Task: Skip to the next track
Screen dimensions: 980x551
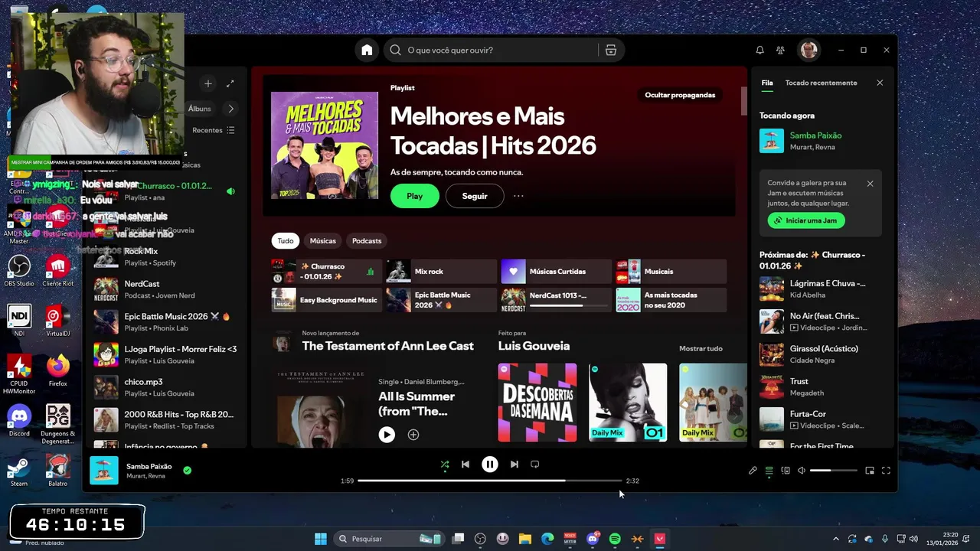Action: pyautogui.click(x=514, y=464)
